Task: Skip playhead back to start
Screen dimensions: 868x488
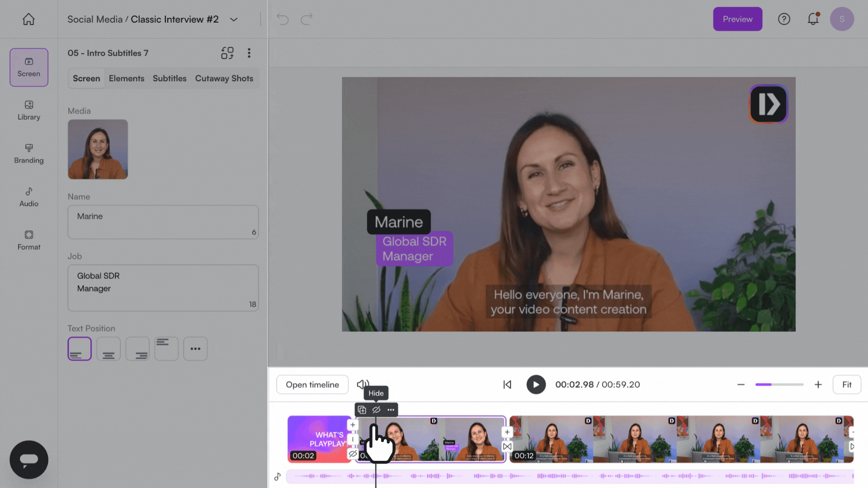Action: click(507, 385)
